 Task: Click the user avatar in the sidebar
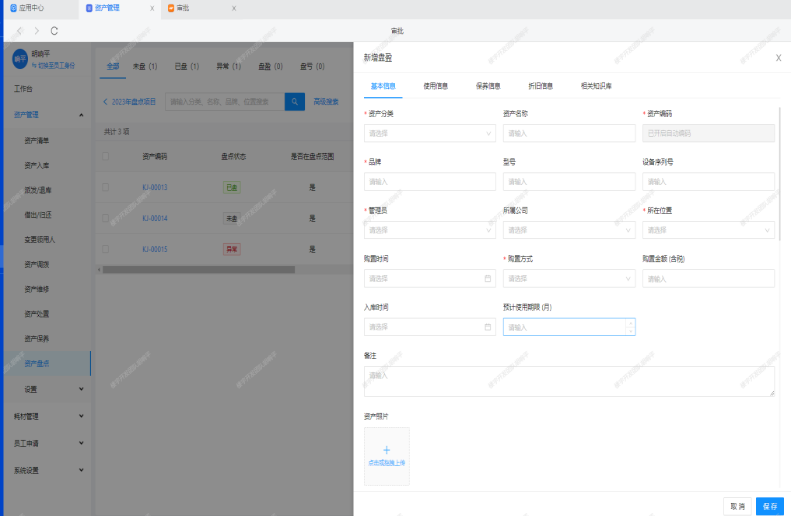coord(19,59)
